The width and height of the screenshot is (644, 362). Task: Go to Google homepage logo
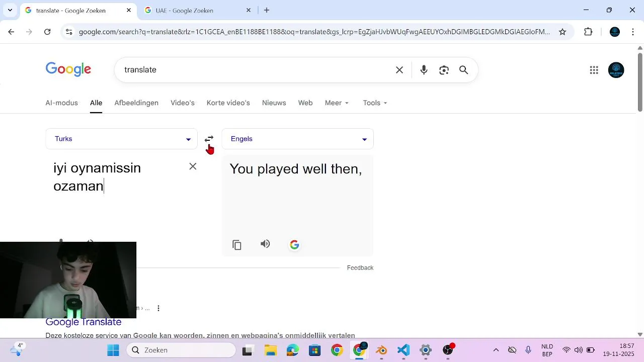point(68,69)
